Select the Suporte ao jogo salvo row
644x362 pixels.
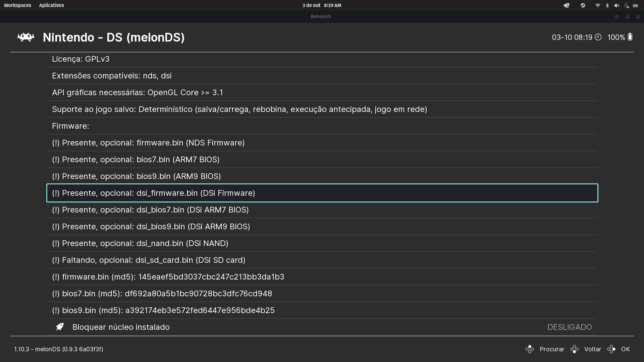pyautogui.click(x=322, y=109)
